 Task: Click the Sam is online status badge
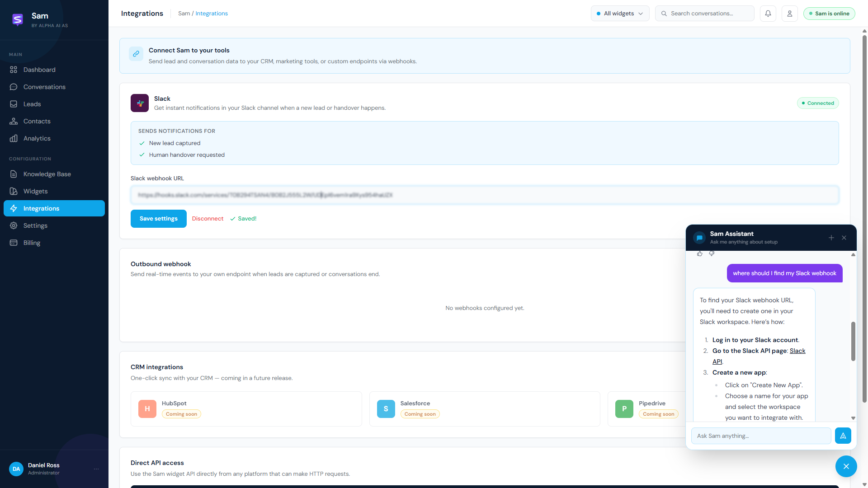(829, 14)
